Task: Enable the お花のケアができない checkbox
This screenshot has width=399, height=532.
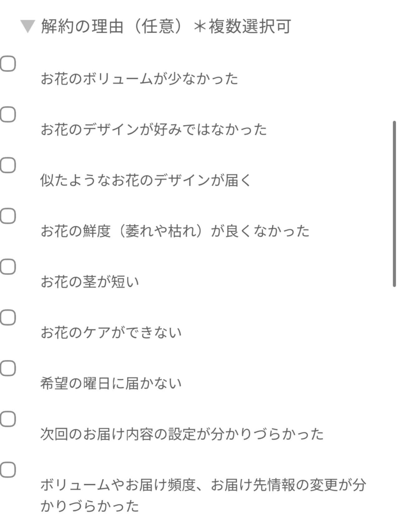Action: pyautogui.click(x=8, y=318)
